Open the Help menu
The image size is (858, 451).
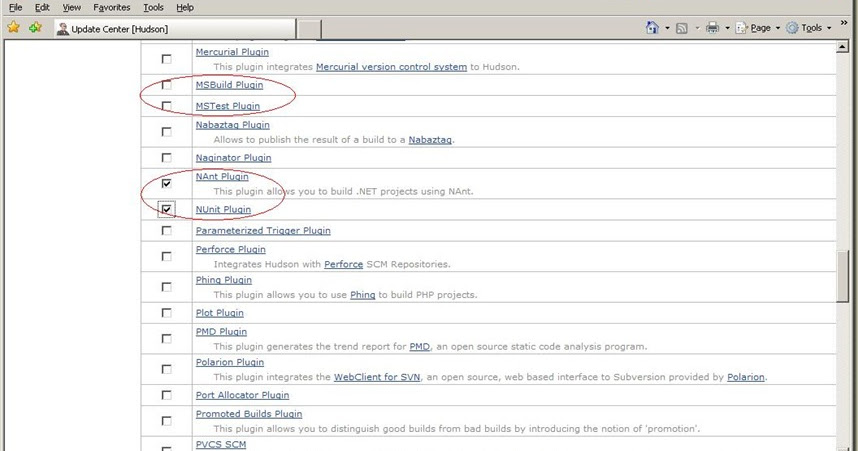(x=185, y=8)
